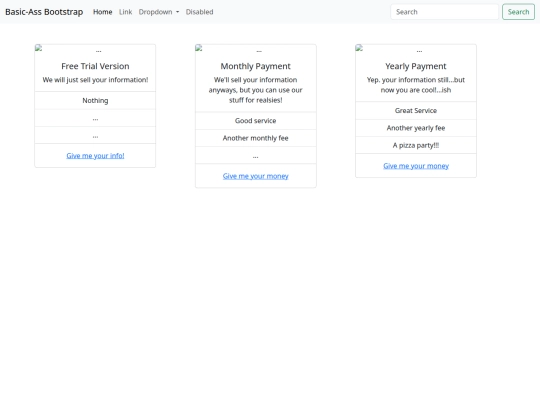Click the green Search button
The height and width of the screenshot is (405, 540).
click(518, 12)
